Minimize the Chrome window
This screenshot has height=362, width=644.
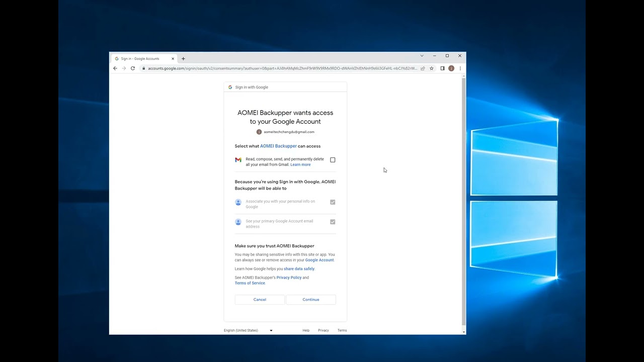coord(435,56)
